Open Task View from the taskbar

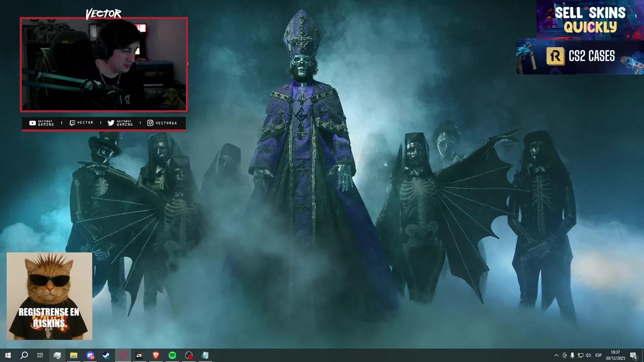pos(40,355)
